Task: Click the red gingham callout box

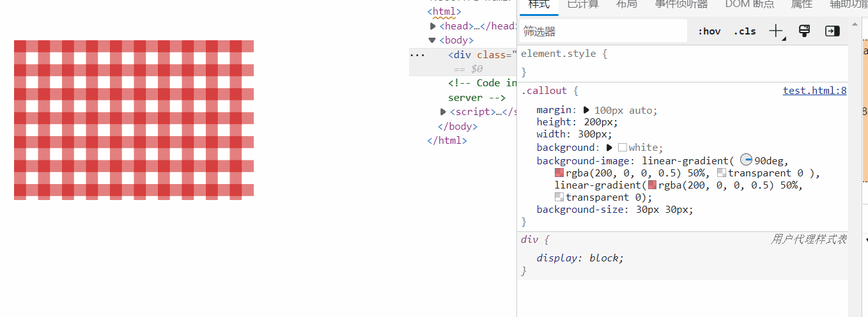Action: point(134,120)
